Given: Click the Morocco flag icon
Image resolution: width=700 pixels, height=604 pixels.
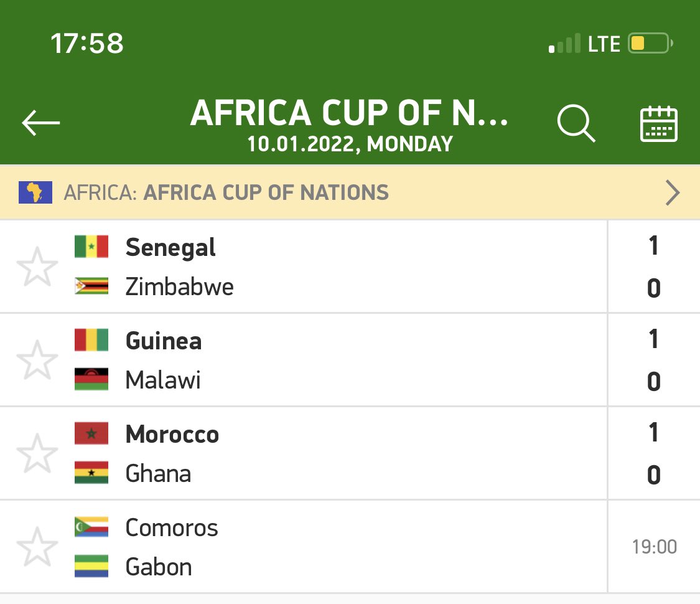Looking at the screenshot, I should pyautogui.click(x=91, y=433).
